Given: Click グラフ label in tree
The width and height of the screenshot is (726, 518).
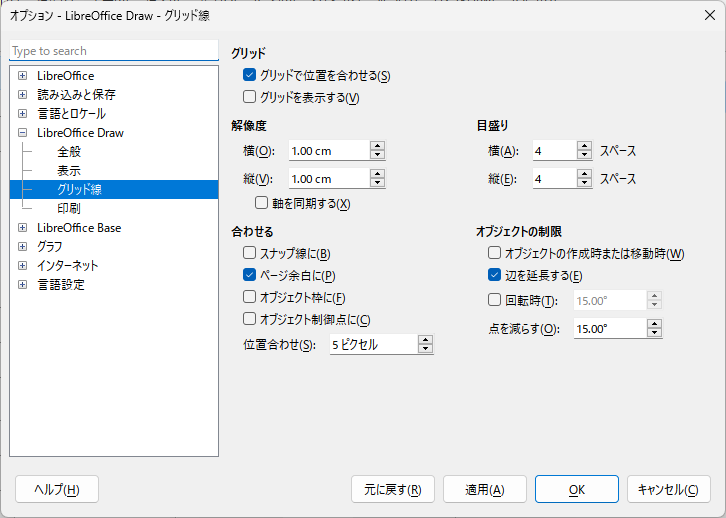Looking at the screenshot, I should (50, 246).
